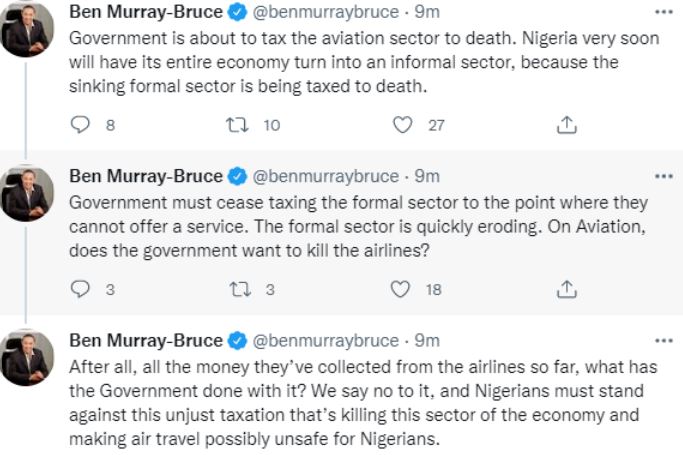Click the profile avatar on third tweet
The width and height of the screenshot is (683, 455).
click(27, 356)
